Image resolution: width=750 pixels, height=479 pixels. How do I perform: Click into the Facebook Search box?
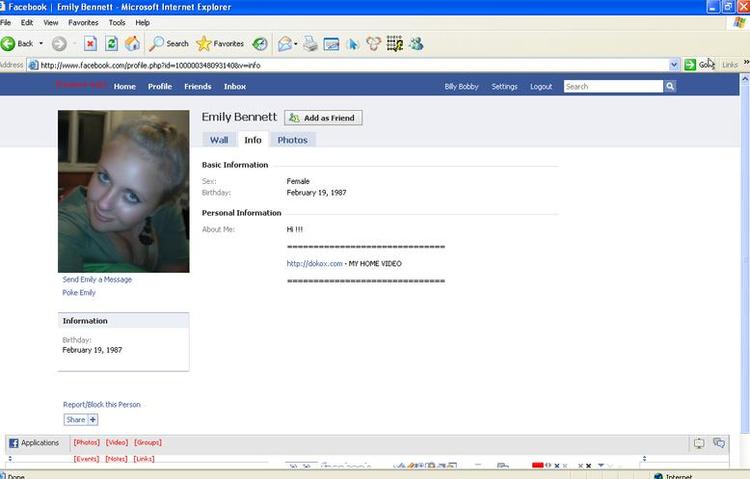[x=613, y=87]
